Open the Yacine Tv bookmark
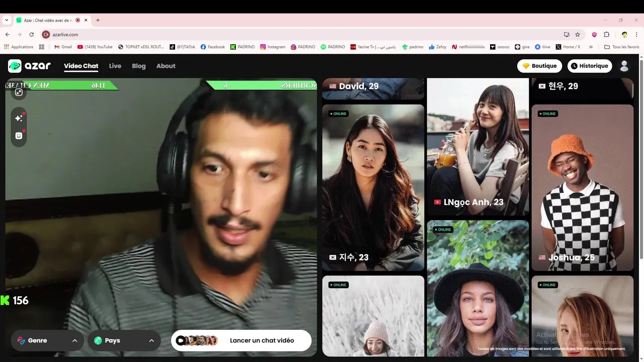 pyautogui.click(x=373, y=47)
